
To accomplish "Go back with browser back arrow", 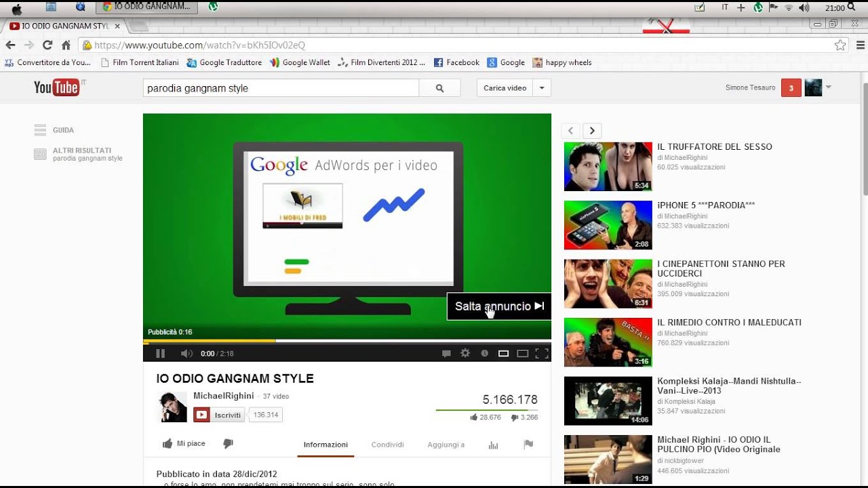I will click(x=10, y=45).
